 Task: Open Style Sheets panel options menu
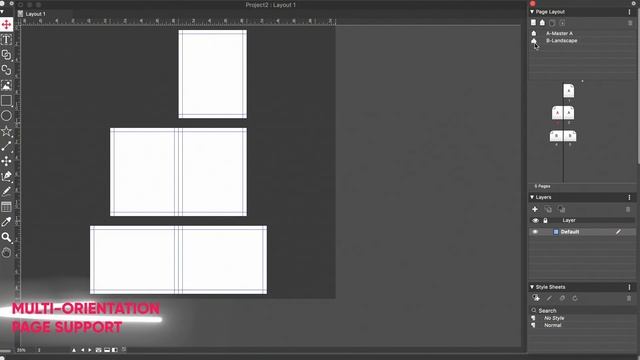click(x=629, y=287)
